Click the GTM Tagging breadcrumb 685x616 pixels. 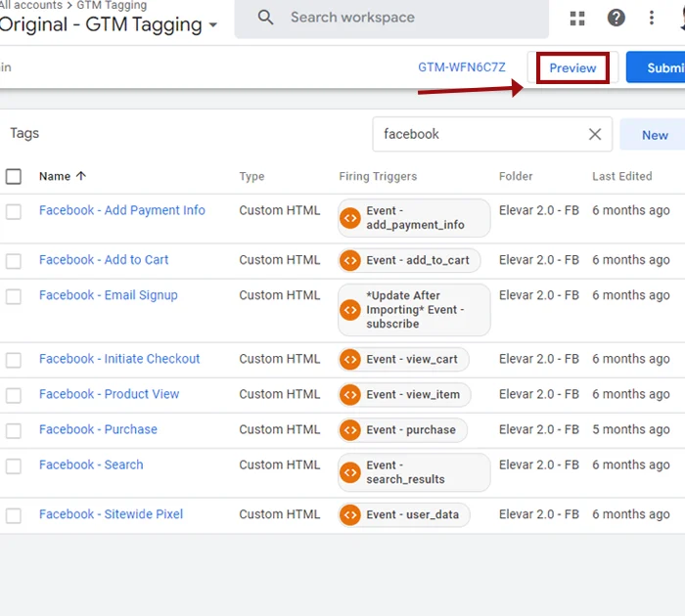tap(112, 5)
